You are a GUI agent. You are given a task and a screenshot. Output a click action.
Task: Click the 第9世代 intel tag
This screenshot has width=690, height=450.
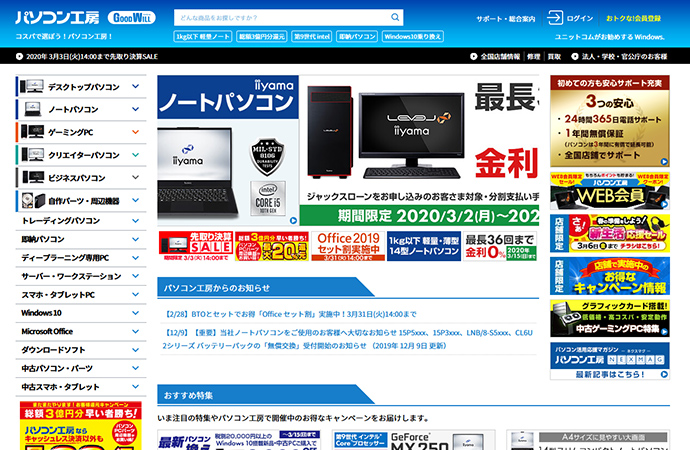click(x=312, y=37)
